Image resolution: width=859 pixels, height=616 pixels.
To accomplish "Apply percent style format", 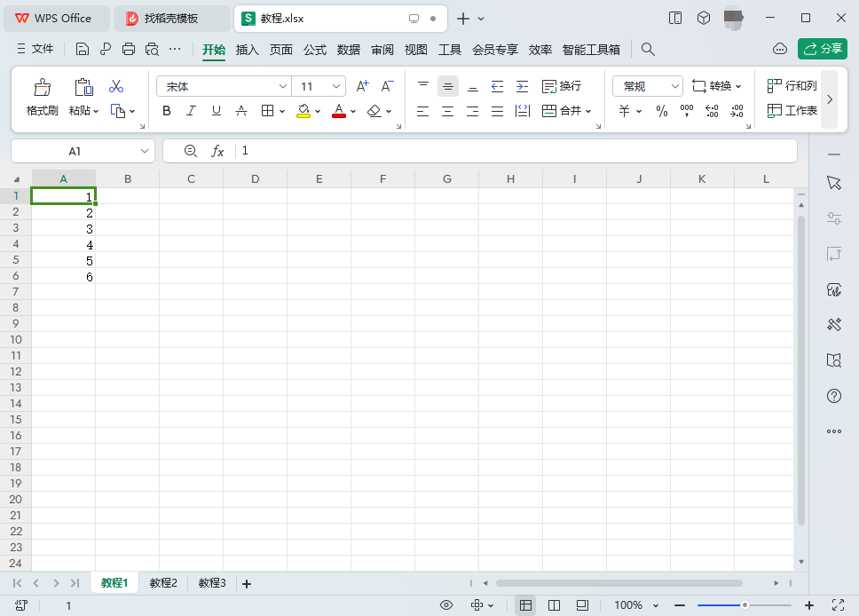I will (x=662, y=111).
